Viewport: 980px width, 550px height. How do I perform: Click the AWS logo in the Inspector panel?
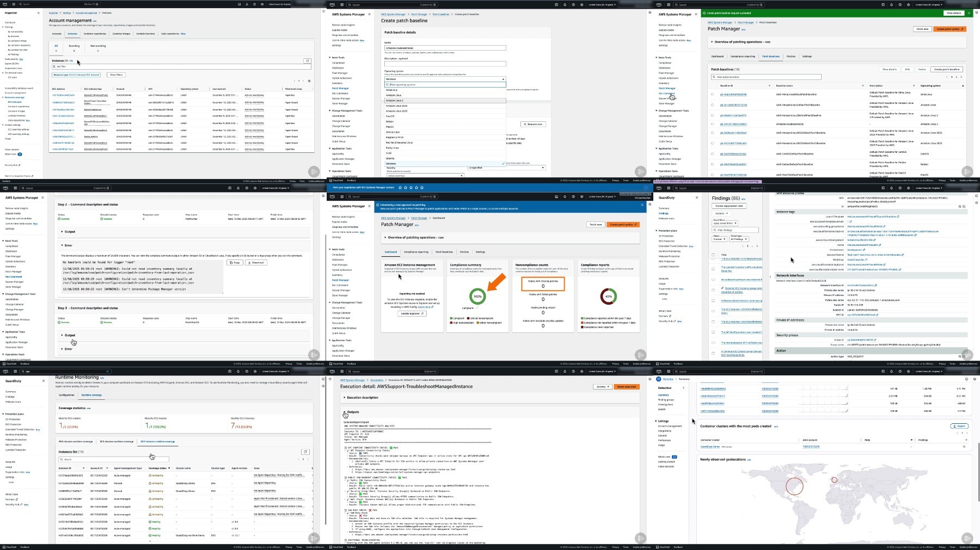[x=6, y=4]
